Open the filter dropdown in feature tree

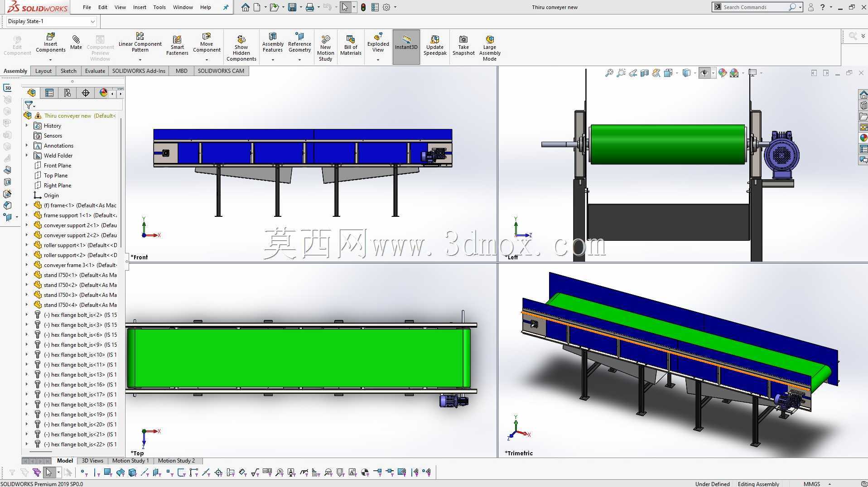30,105
